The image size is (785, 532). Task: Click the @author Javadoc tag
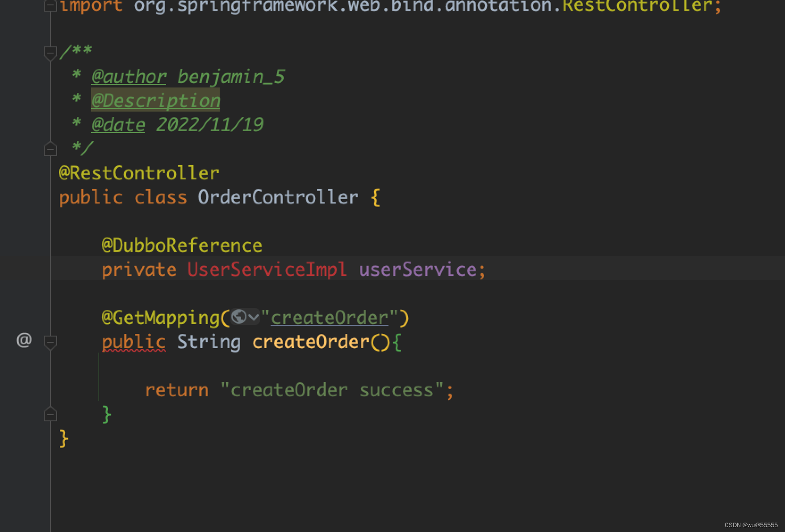(129, 77)
